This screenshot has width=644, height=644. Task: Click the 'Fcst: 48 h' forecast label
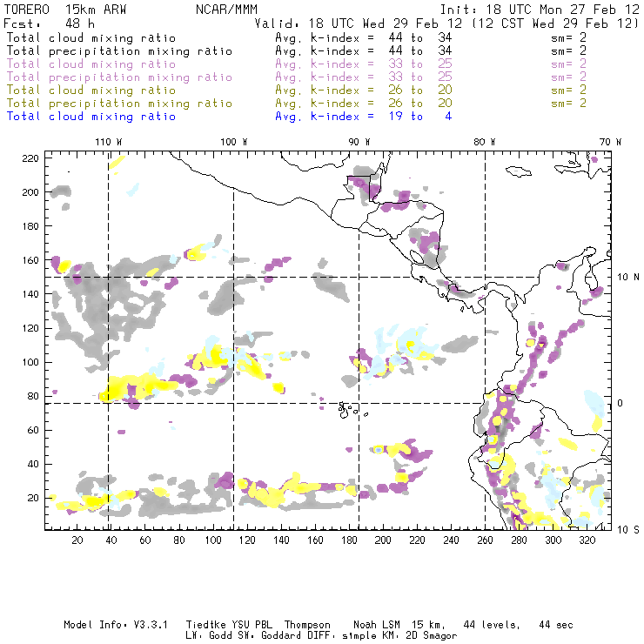pos(50,23)
